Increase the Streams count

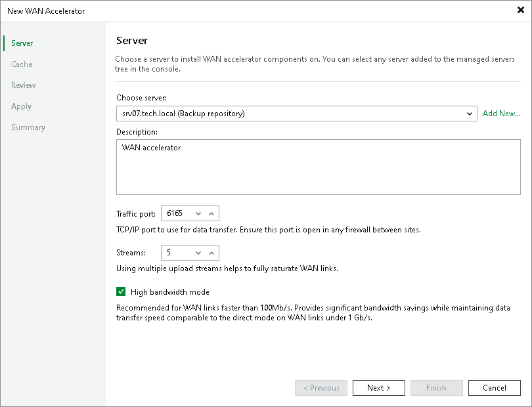pyautogui.click(x=211, y=253)
